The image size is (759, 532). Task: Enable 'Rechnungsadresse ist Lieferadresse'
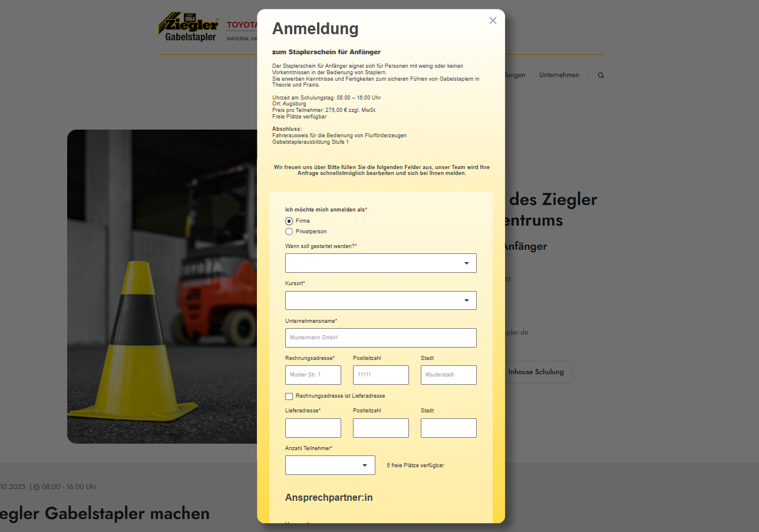289,396
